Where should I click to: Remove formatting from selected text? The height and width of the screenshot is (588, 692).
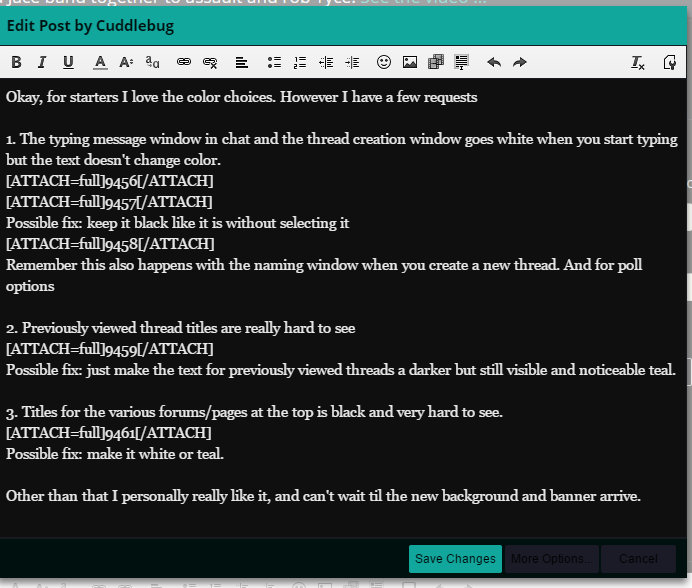click(x=638, y=62)
